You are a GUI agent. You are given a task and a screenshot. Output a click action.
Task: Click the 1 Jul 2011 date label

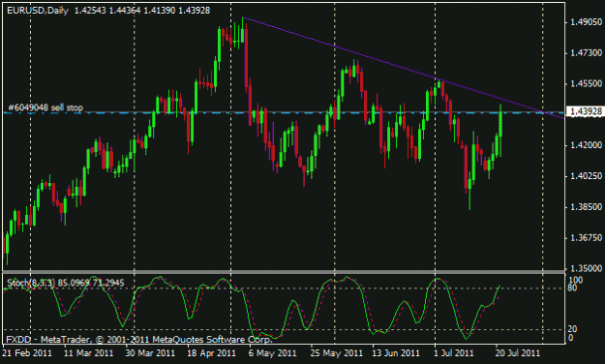click(453, 353)
